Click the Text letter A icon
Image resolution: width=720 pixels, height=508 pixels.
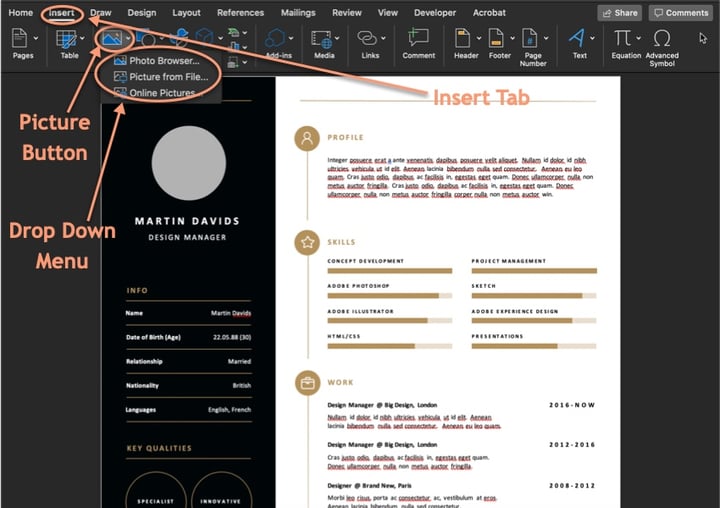(x=577, y=38)
